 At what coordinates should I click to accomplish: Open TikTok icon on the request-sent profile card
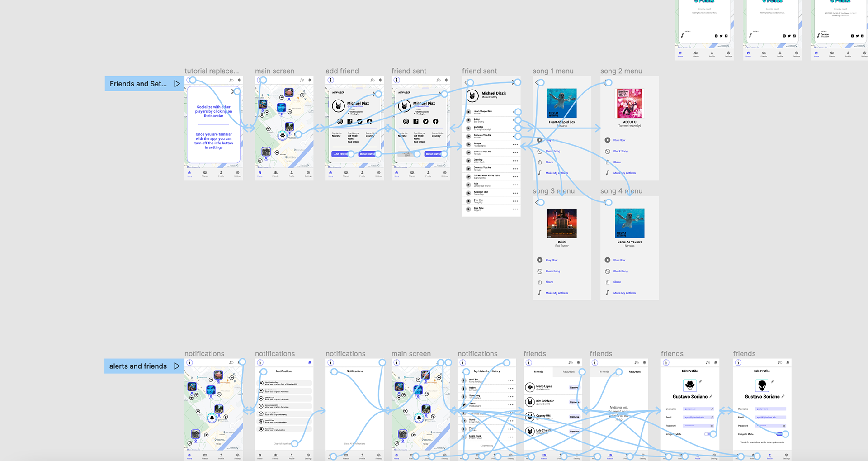[416, 121]
